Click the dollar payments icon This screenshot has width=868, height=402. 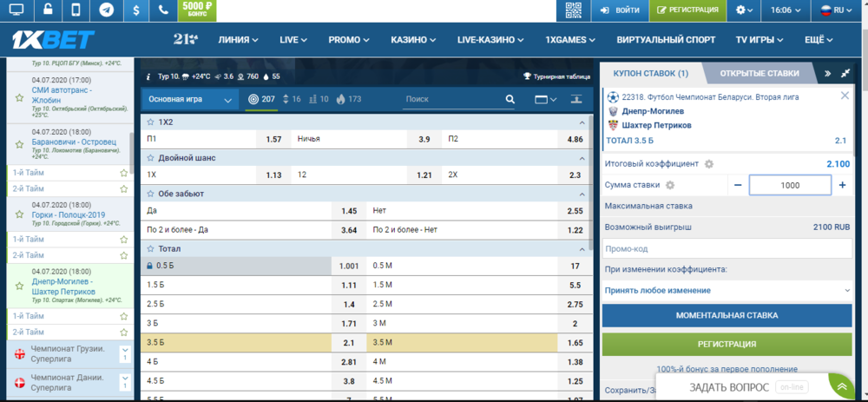point(136,10)
